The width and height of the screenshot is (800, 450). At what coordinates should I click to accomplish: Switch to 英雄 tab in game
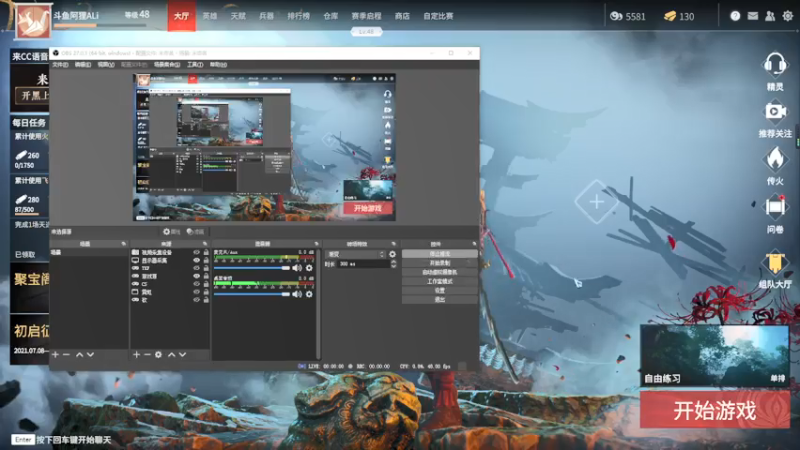click(210, 16)
